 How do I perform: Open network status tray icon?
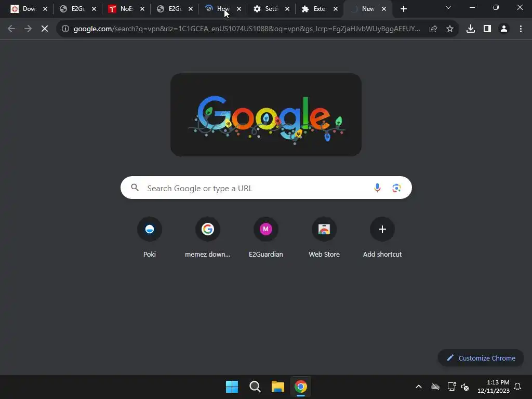pyautogui.click(x=451, y=387)
